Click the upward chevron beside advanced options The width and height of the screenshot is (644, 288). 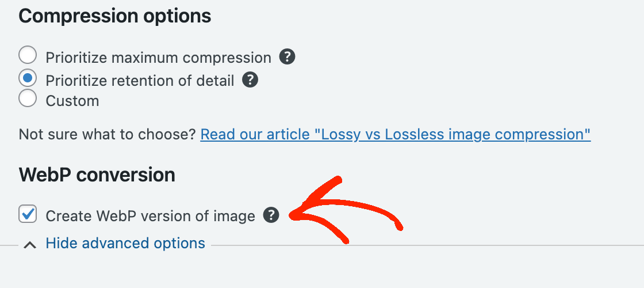pyautogui.click(x=30, y=245)
